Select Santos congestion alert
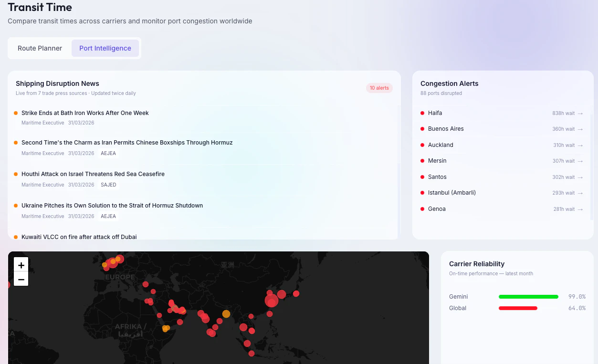 [x=502, y=177]
